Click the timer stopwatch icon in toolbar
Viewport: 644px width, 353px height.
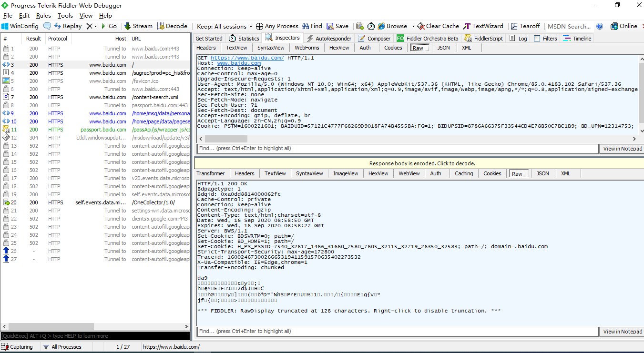(x=371, y=26)
